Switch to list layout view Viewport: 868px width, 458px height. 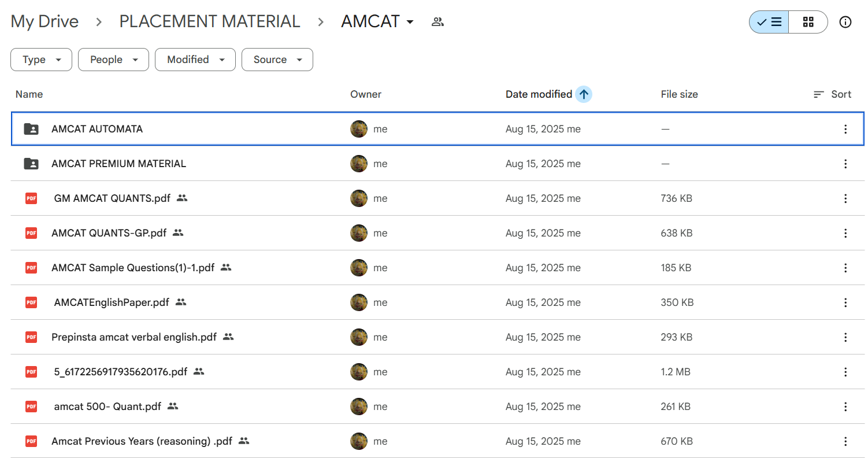tap(769, 22)
